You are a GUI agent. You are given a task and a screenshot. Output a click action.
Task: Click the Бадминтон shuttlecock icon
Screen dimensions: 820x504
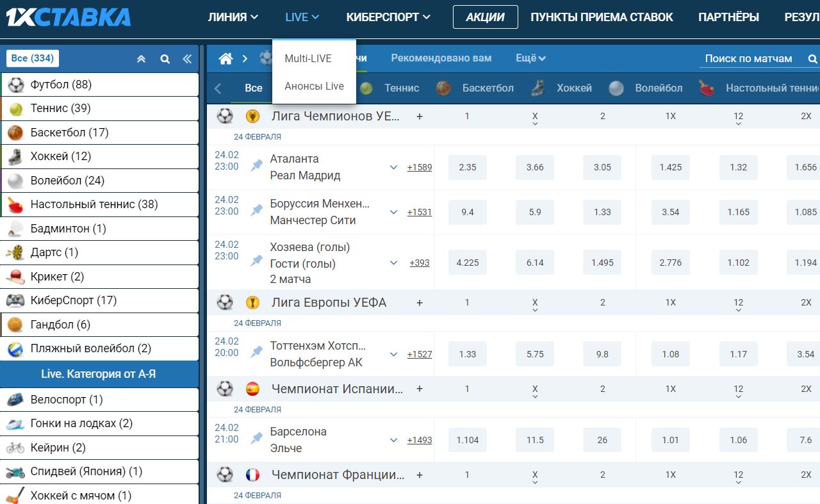click(x=16, y=229)
